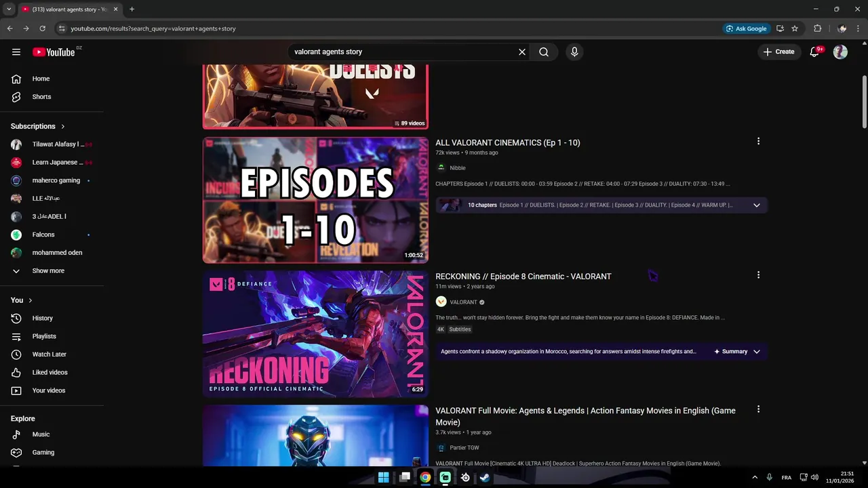Clear the search box with the X icon
Image resolution: width=868 pixels, height=488 pixels.
(x=522, y=52)
